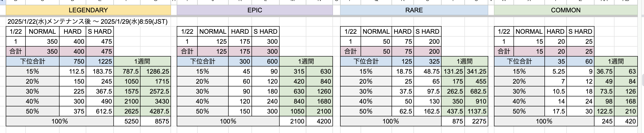Select the 1137.5 cell in RARE table
This screenshot has width=644, height=133.
click(x=476, y=112)
